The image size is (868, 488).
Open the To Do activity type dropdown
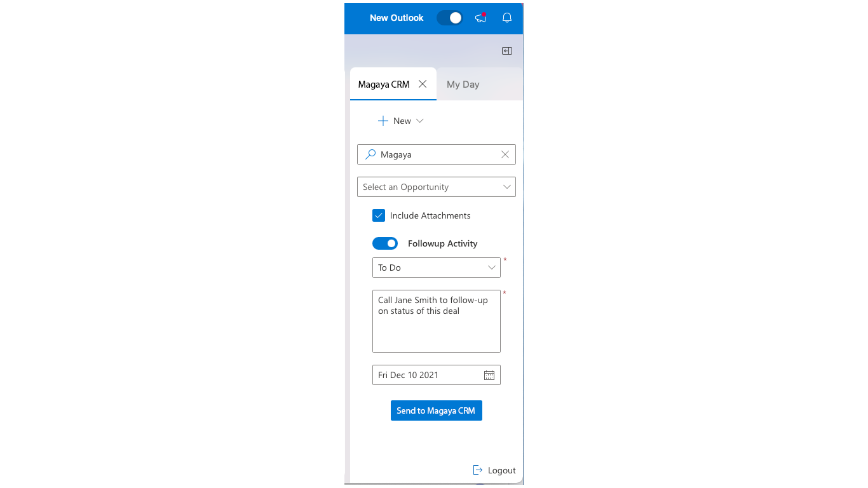437,268
